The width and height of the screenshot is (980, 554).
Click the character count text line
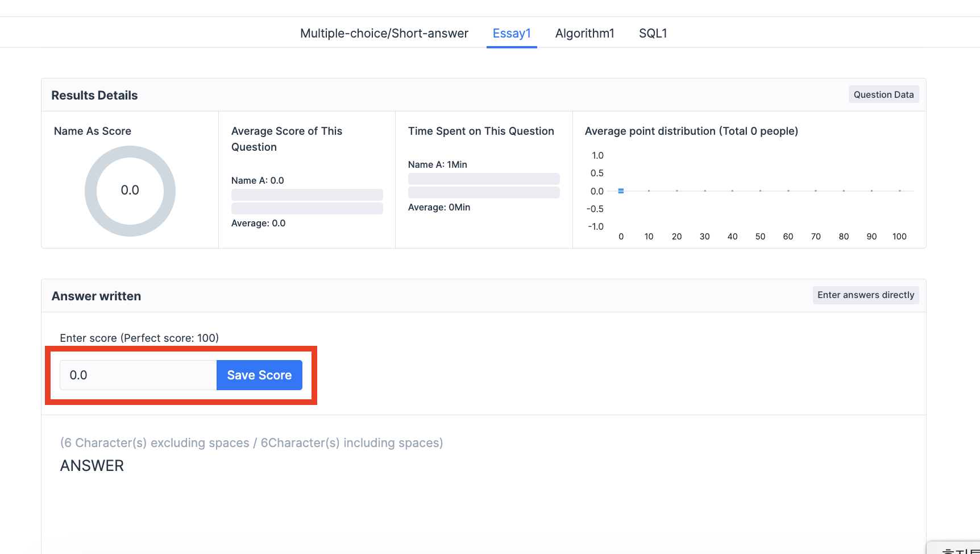point(251,443)
